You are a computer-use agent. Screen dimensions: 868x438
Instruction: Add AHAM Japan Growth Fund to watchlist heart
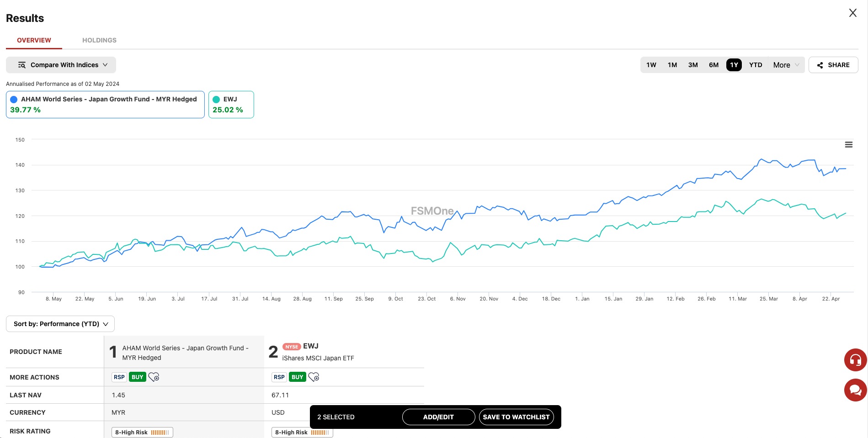click(x=154, y=377)
